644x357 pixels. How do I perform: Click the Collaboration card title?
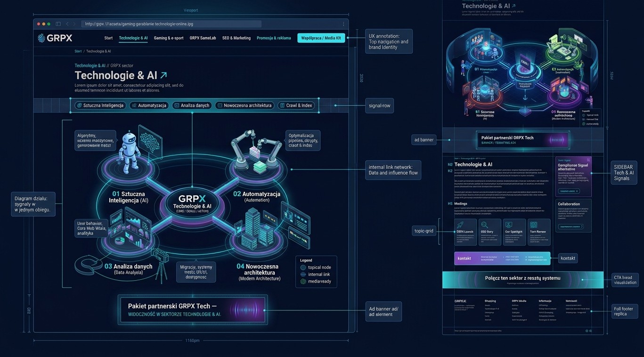click(x=569, y=204)
